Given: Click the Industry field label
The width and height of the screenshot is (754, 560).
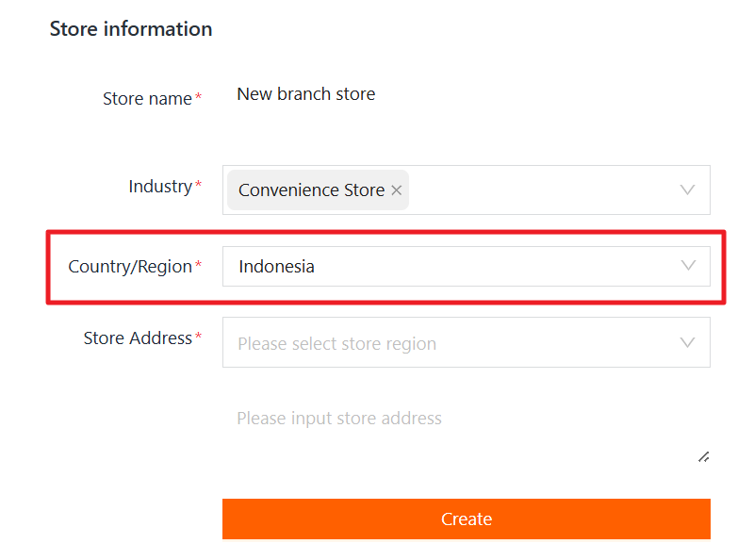Looking at the screenshot, I should [x=160, y=187].
